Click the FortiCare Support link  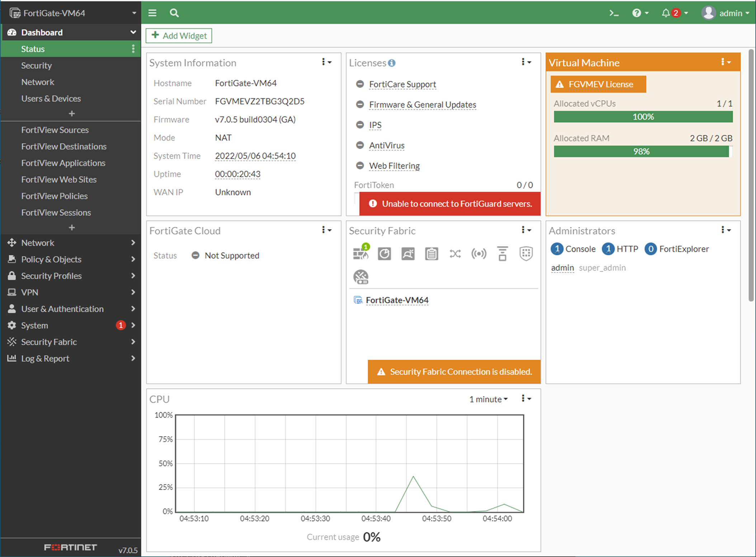point(402,84)
